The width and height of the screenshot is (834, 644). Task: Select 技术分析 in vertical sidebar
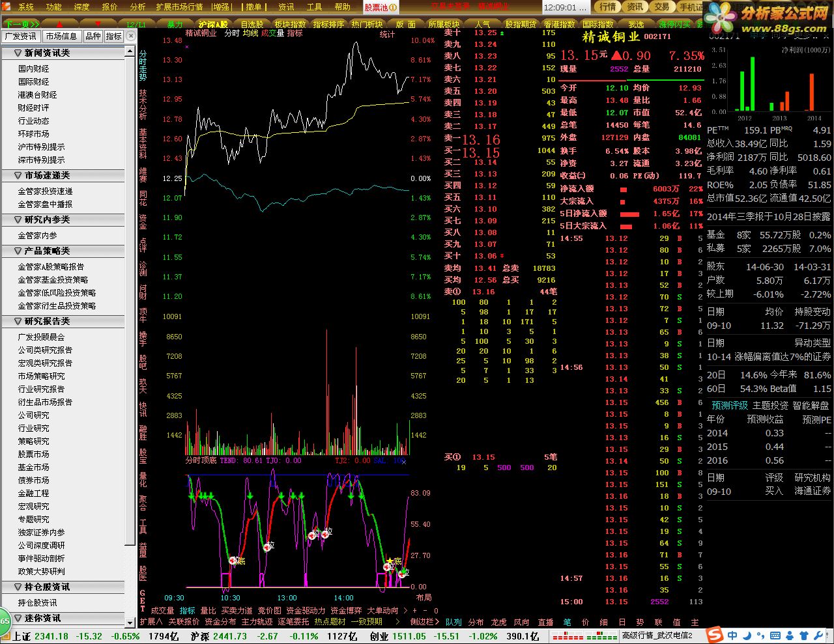pyautogui.click(x=143, y=104)
